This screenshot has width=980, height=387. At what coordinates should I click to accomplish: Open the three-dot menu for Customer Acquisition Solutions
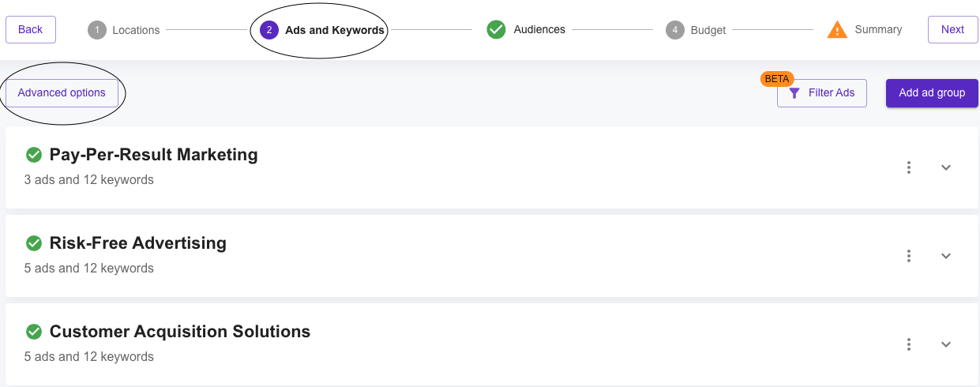pos(909,344)
